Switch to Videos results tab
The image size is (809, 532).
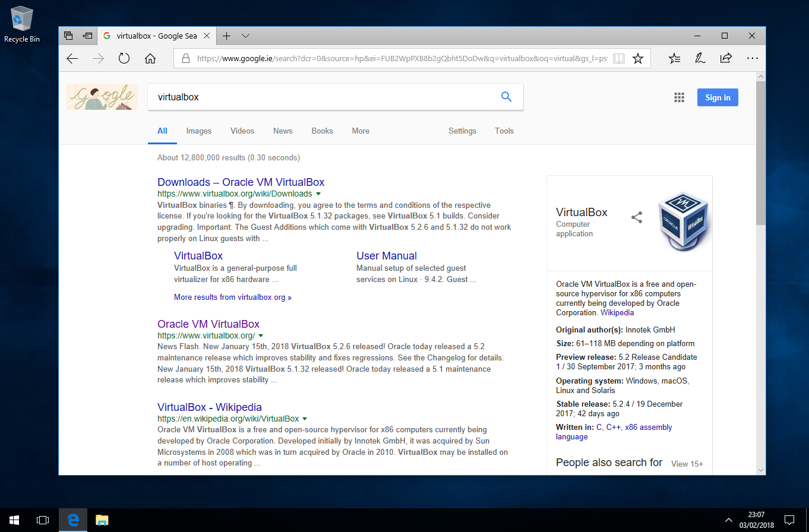242,131
